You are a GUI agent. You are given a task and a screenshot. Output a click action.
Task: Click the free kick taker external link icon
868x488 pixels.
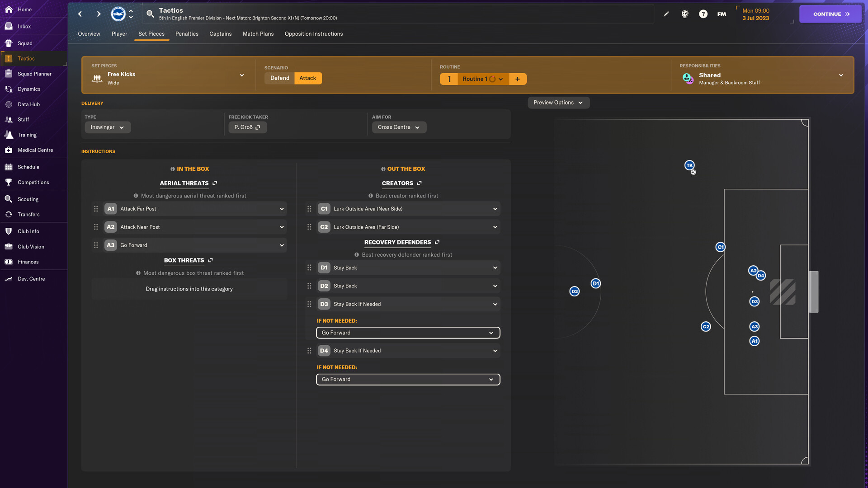click(258, 127)
